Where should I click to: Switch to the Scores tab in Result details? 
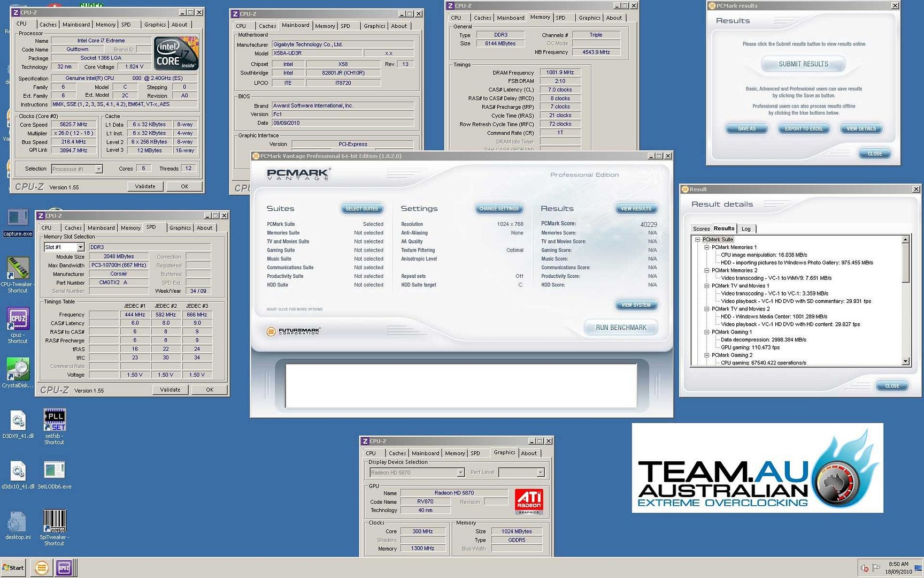(x=701, y=229)
